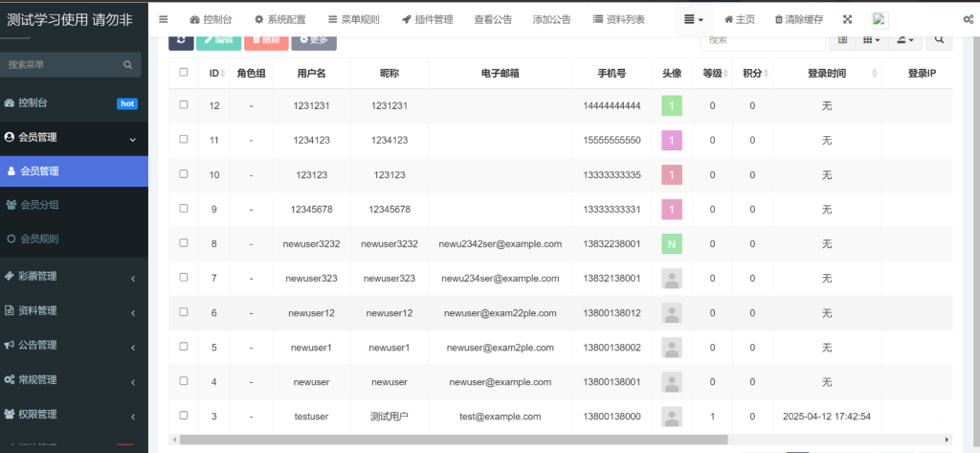Open the user avatar image in the top bar
The height and width of the screenshot is (453, 980).
(x=880, y=20)
